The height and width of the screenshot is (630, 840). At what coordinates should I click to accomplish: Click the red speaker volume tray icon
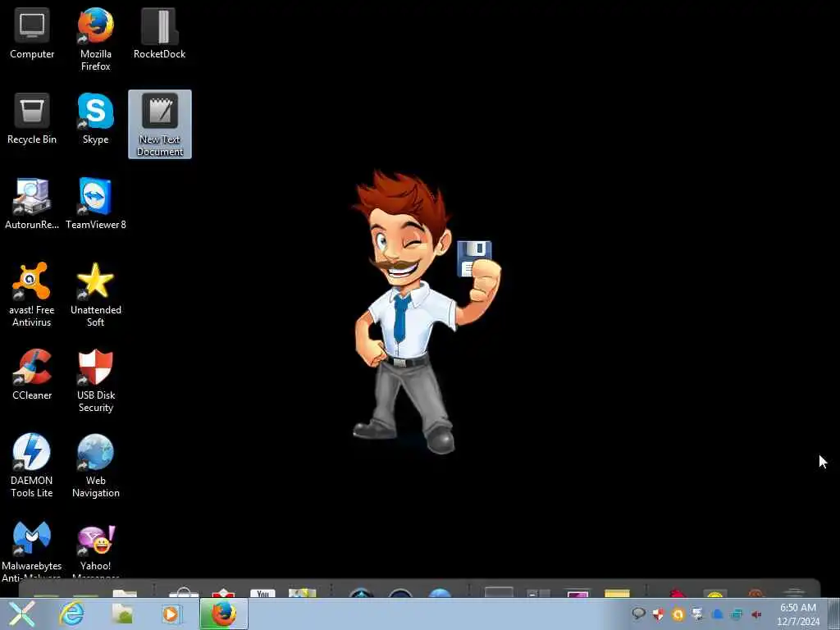pos(756,614)
